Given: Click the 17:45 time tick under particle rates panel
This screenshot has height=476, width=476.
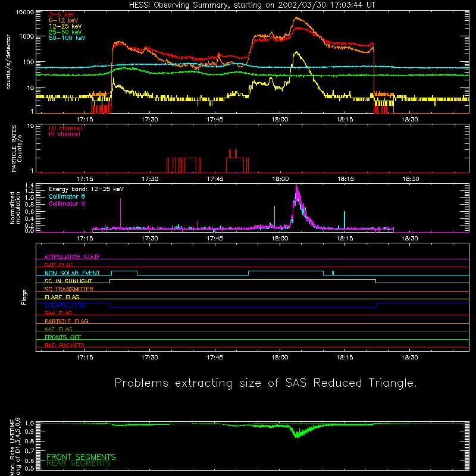Looking at the screenshot, I should pyautogui.click(x=215, y=179).
